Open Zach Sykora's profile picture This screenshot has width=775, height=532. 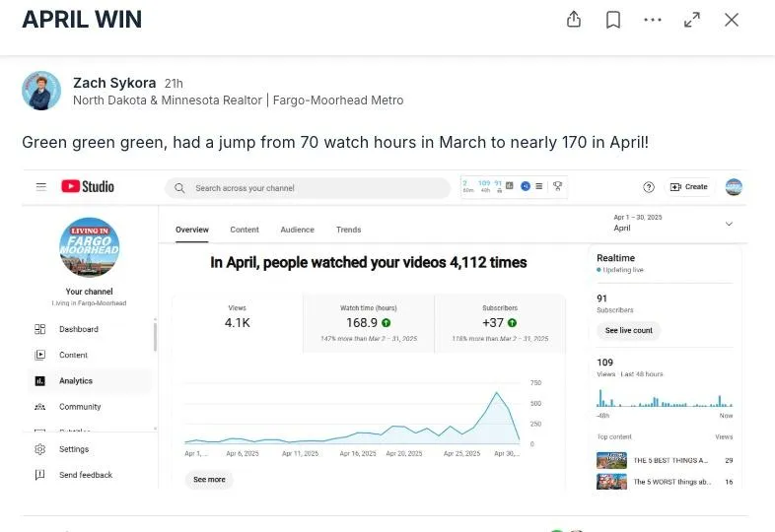[x=41, y=91]
